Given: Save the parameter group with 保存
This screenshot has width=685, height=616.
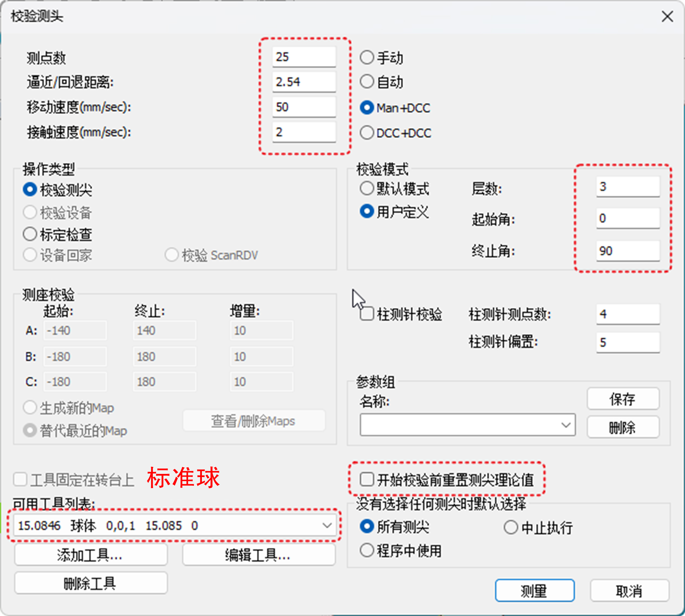Looking at the screenshot, I should coord(623,399).
